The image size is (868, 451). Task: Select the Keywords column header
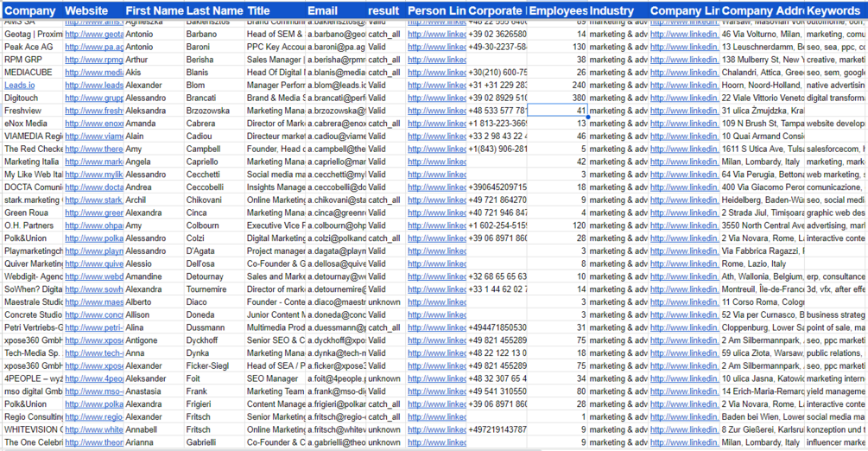tap(833, 10)
